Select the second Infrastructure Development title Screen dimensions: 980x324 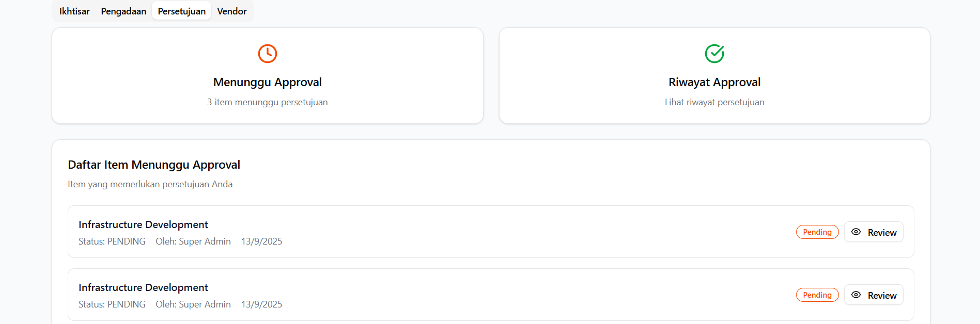point(143,288)
